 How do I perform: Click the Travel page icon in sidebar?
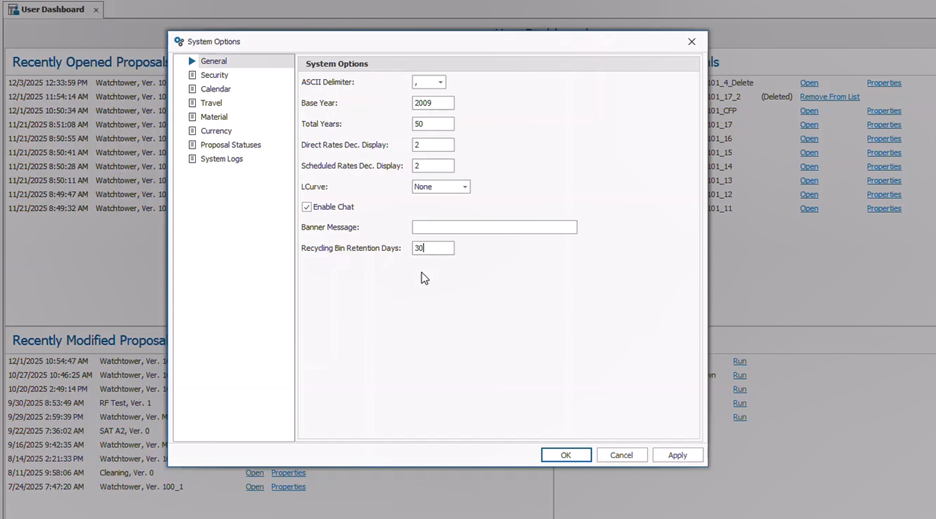(192, 103)
